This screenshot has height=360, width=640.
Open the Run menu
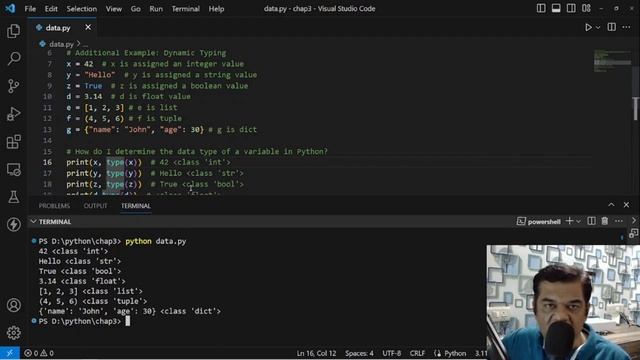(x=156, y=9)
